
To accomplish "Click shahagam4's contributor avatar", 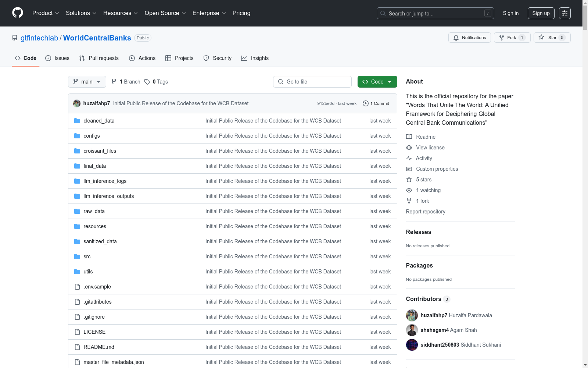I will [412, 330].
